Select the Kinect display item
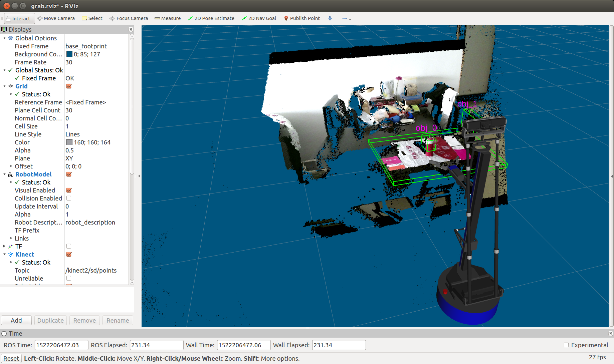Viewport: 614px width, 364px height. click(x=25, y=254)
